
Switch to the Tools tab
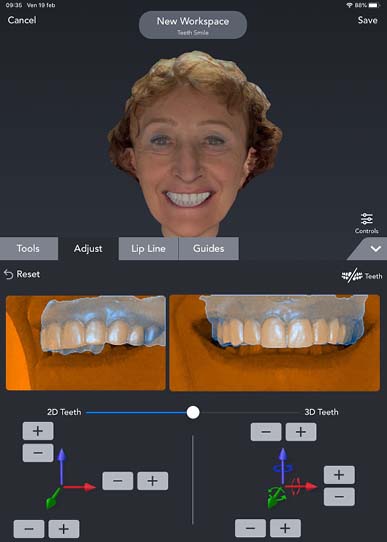pyautogui.click(x=28, y=248)
